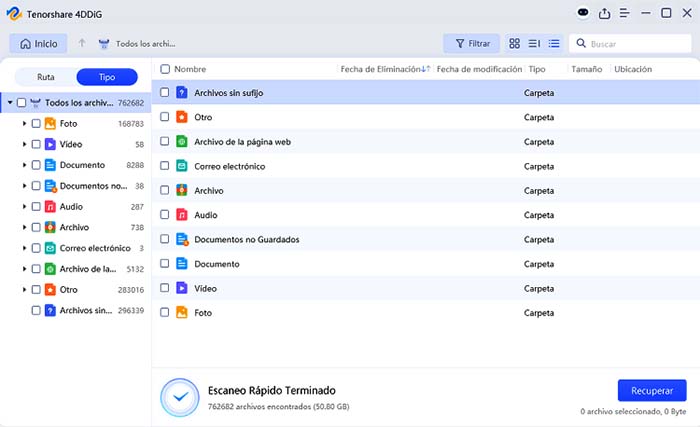This screenshot has width=700, height=427.
Task: Click the Documento icon in the sidebar tree
Action: pyautogui.click(x=50, y=165)
